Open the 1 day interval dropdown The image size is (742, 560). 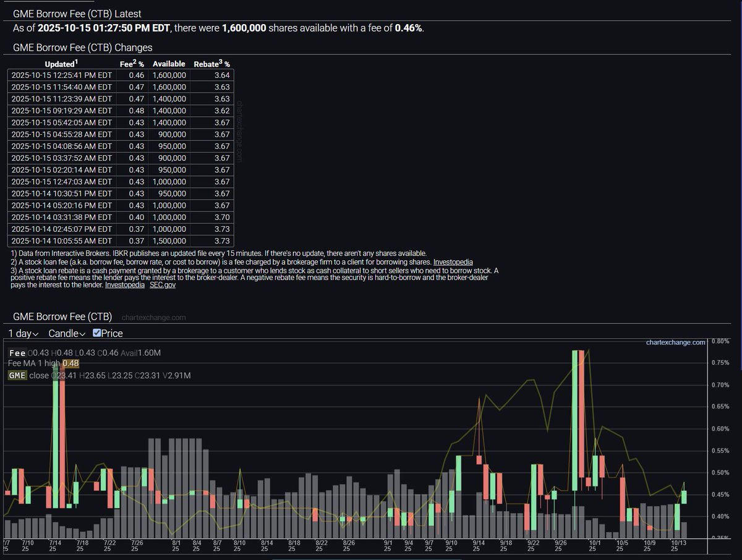click(23, 333)
